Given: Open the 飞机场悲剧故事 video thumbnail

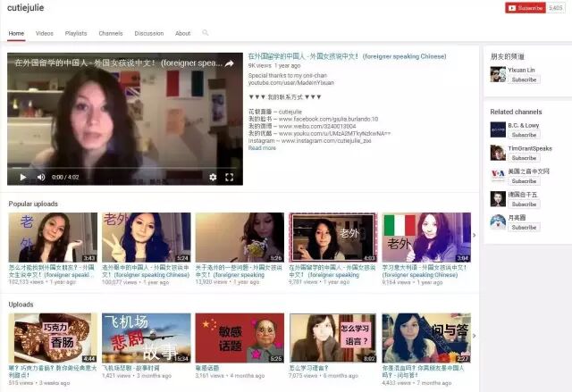Looking at the screenshot, I should (x=147, y=338).
